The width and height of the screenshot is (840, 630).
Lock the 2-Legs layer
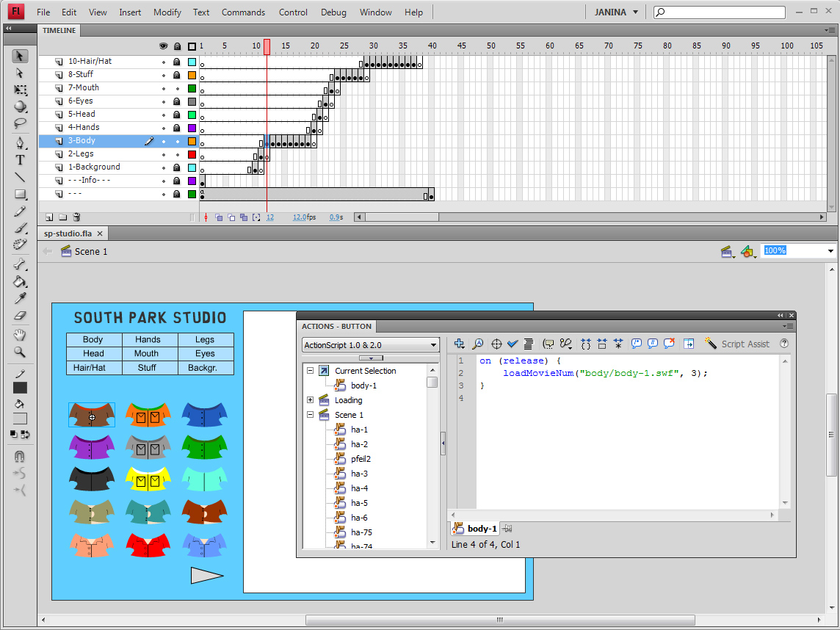point(177,155)
